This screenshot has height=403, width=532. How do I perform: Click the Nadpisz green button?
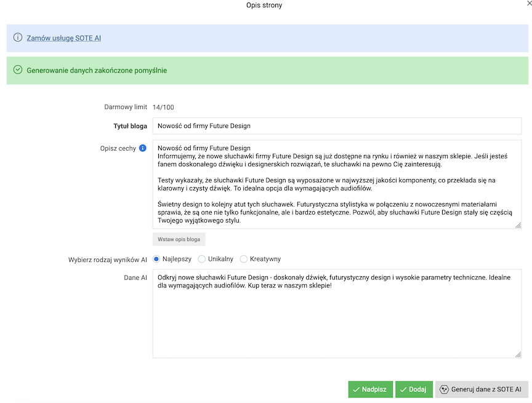pos(371,389)
